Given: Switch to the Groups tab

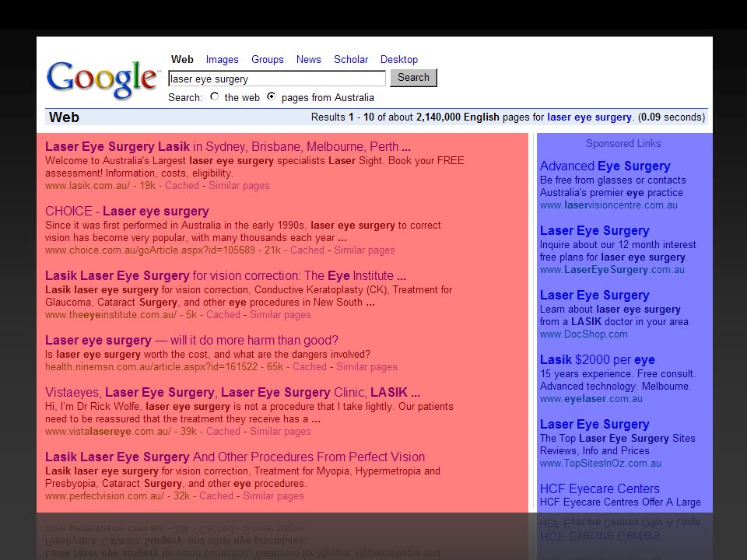Looking at the screenshot, I should (x=267, y=60).
